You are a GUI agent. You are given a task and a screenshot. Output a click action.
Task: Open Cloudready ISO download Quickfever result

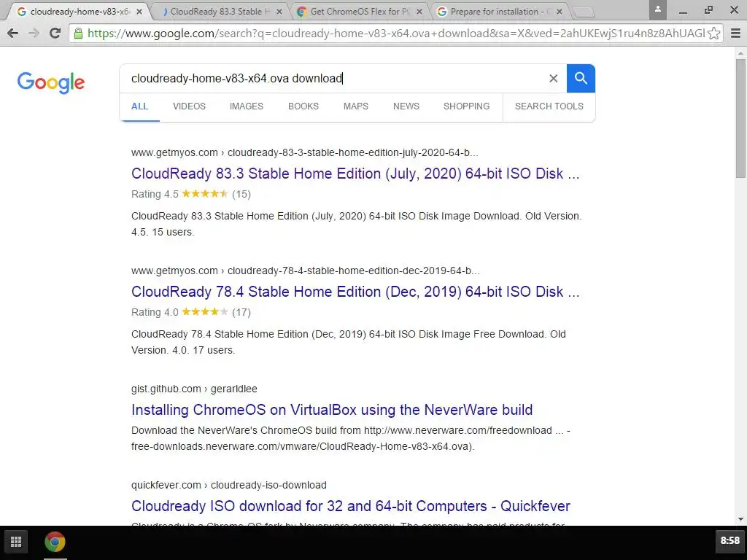pyautogui.click(x=351, y=506)
